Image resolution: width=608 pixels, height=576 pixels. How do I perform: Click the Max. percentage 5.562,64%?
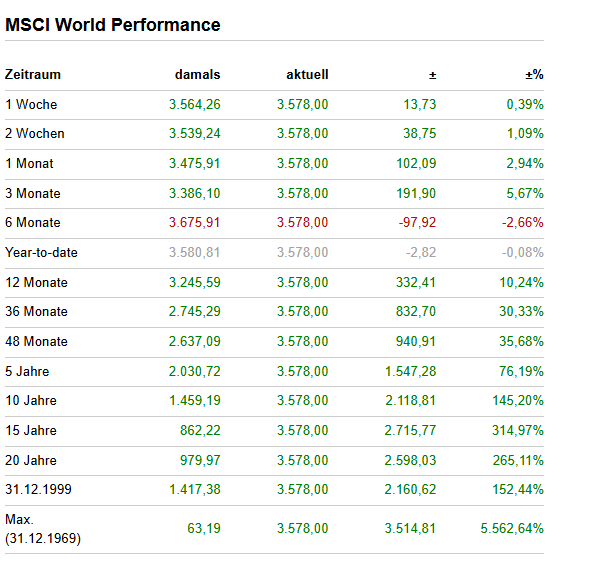[512, 529]
